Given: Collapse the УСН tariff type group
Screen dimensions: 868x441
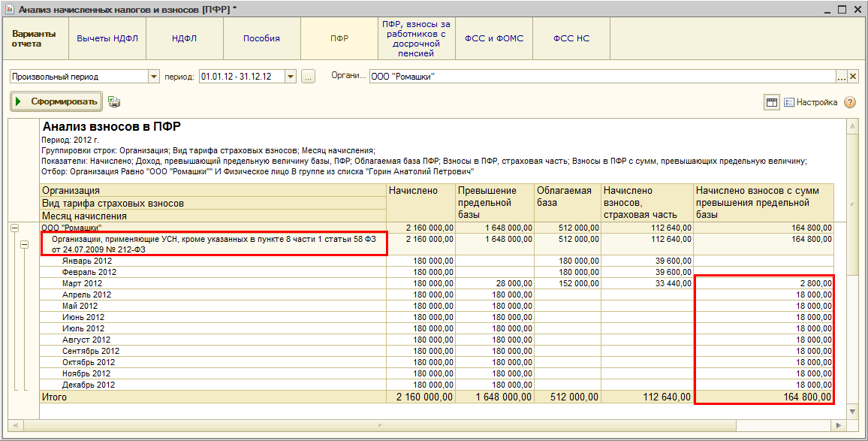Looking at the screenshot, I should click(24, 244).
